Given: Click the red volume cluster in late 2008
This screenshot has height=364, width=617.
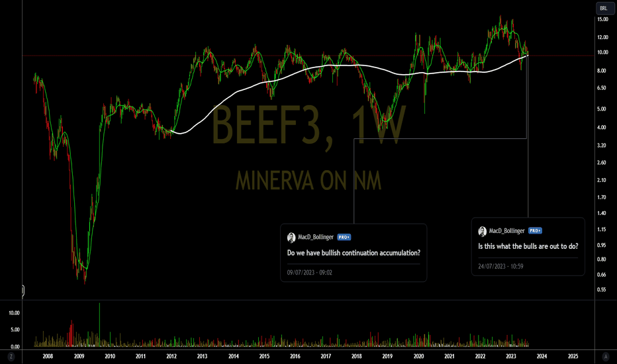Looking at the screenshot, I should coord(71,334).
